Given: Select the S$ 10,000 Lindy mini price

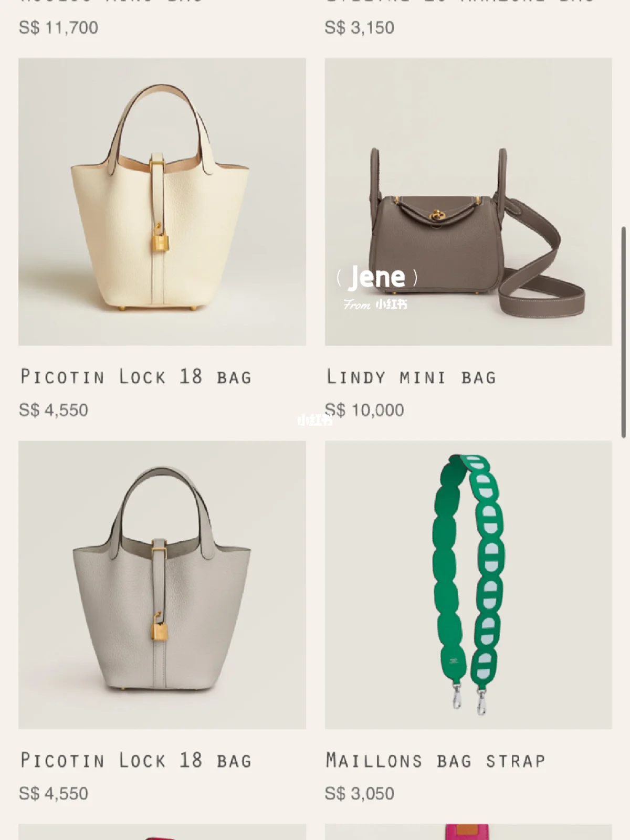Looking at the screenshot, I should [x=364, y=410].
